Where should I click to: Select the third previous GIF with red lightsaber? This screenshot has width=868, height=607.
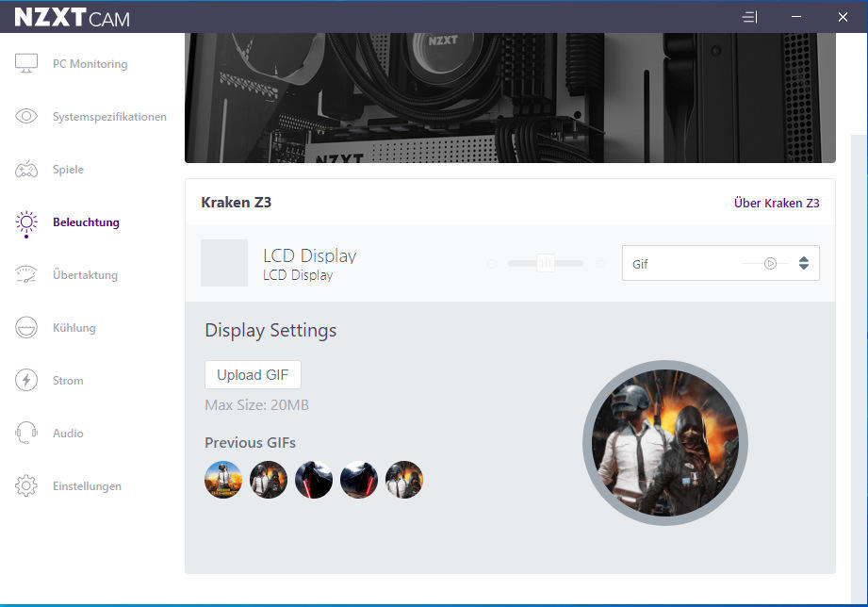tap(314, 480)
